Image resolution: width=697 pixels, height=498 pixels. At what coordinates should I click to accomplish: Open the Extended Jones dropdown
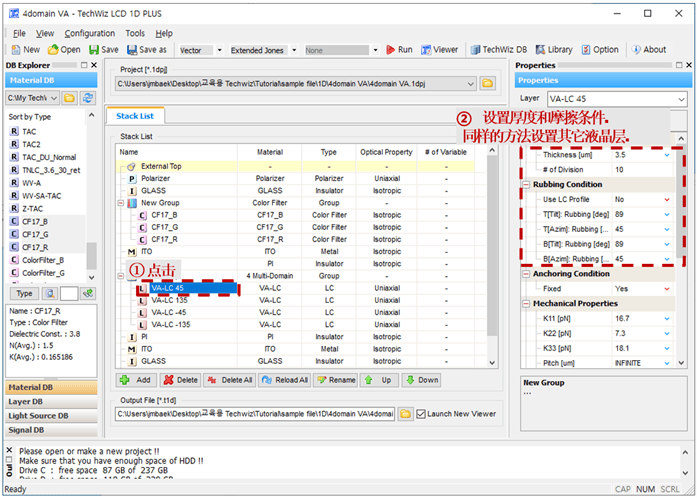click(x=295, y=50)
